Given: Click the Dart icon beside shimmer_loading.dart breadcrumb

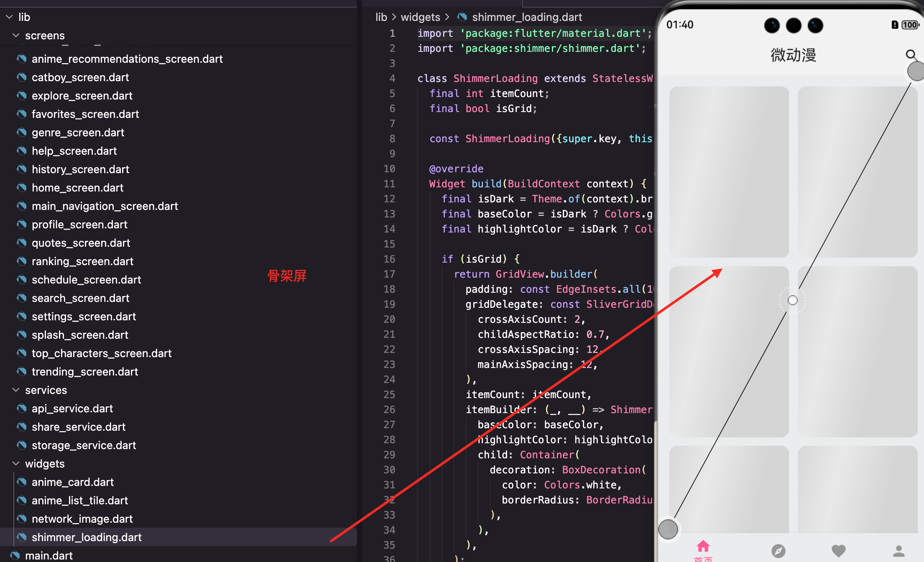Looking at the screenshot, I should (462, 17).
